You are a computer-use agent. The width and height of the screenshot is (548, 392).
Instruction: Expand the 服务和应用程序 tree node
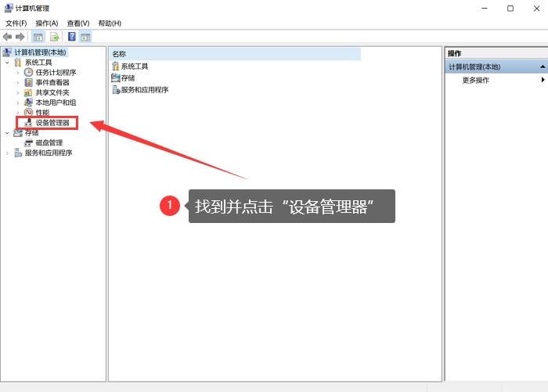coord(7,153)
